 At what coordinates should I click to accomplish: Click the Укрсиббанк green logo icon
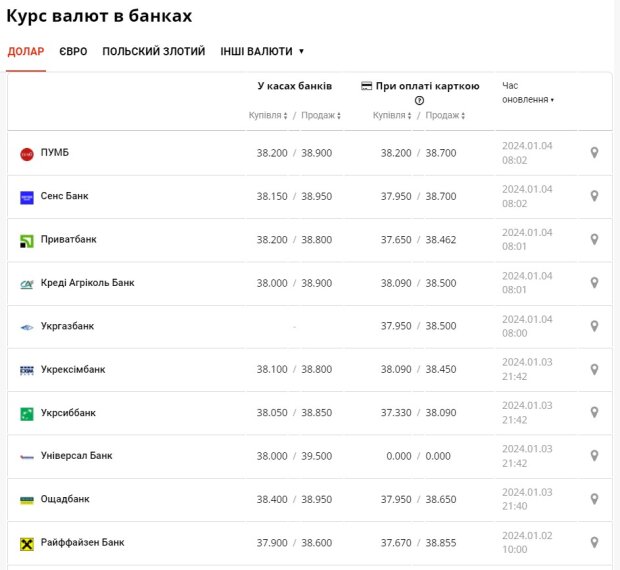coord(27,414)
